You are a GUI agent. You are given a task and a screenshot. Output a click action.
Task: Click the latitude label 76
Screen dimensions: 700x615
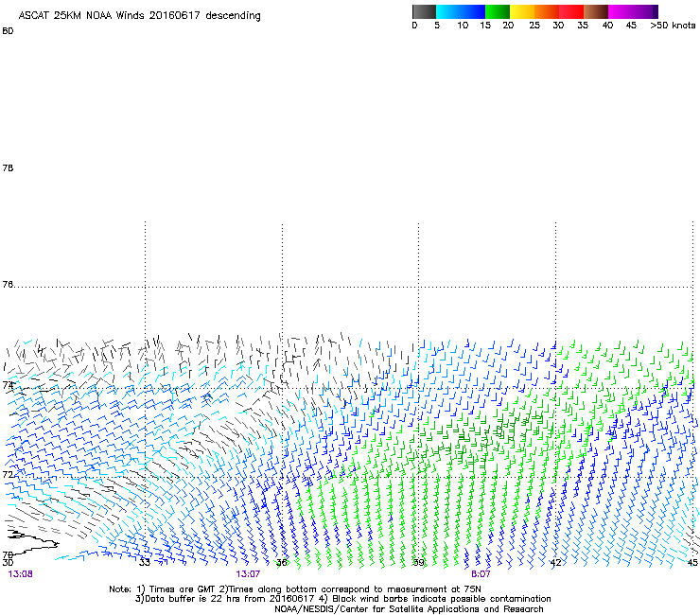[x=8, y=285]
